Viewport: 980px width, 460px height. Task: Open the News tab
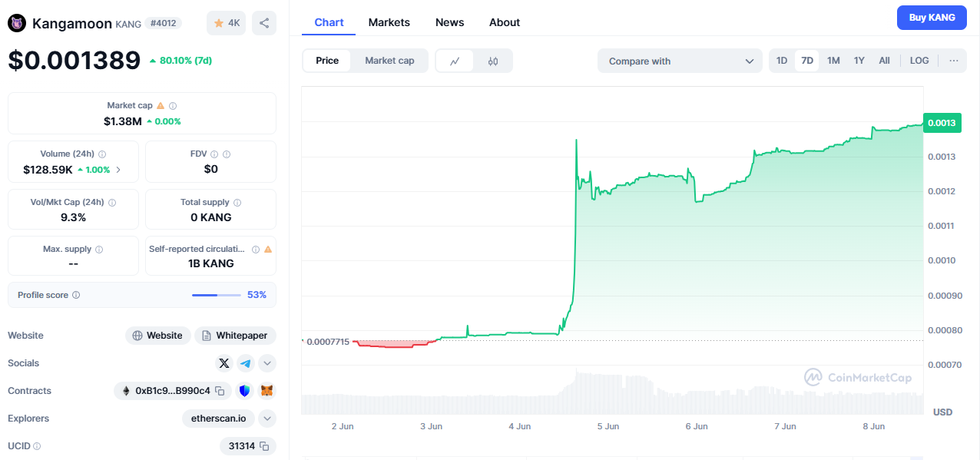click(449, 22)
